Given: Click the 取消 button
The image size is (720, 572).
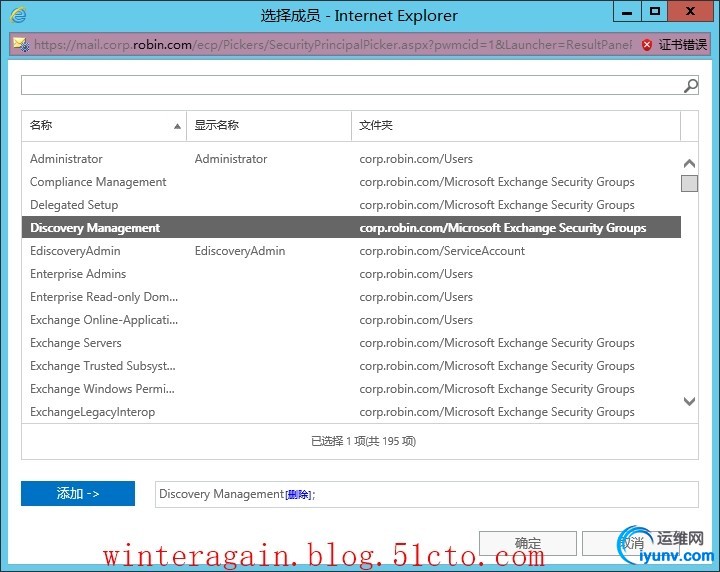Looking at the screenshot, I should [x=632, y=544].
